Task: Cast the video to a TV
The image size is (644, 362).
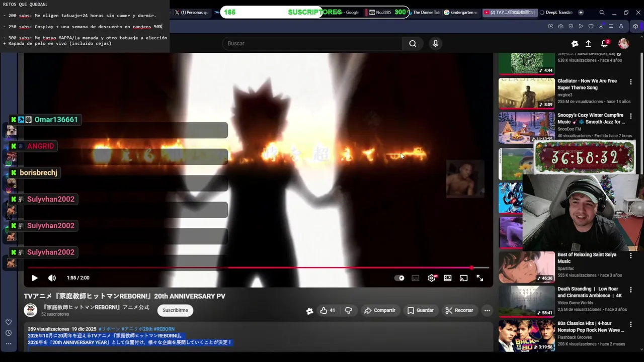Action: tap(464, 278)
